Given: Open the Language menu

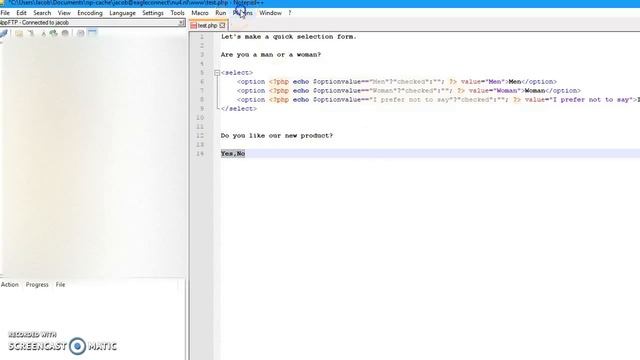Looking at the screenshot, I should [122, 13].
